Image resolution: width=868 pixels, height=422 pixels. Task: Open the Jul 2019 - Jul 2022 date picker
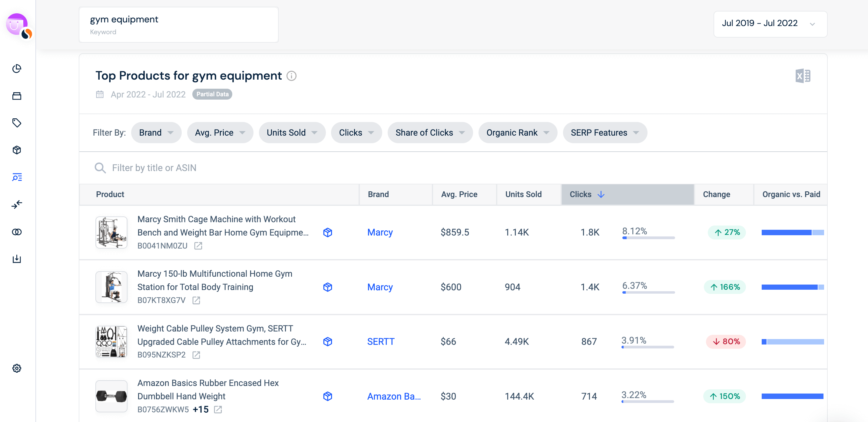769,23
